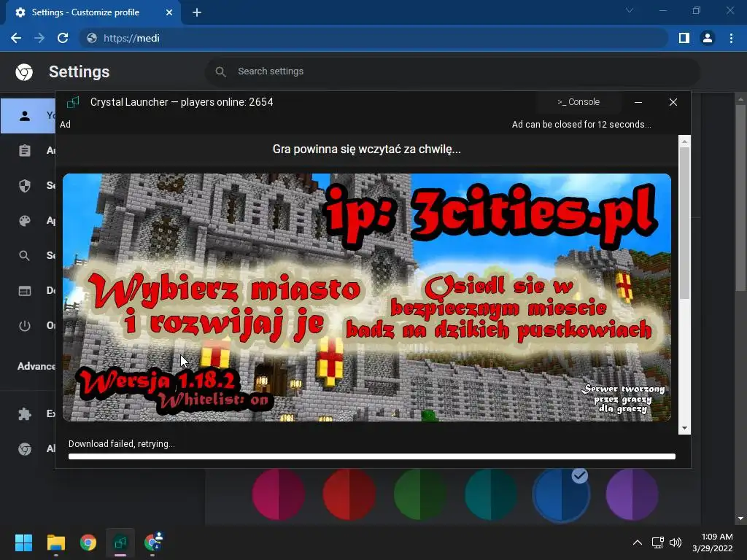
Task: Open the Chrome three-dot menu
Action: tap(731, 38)
